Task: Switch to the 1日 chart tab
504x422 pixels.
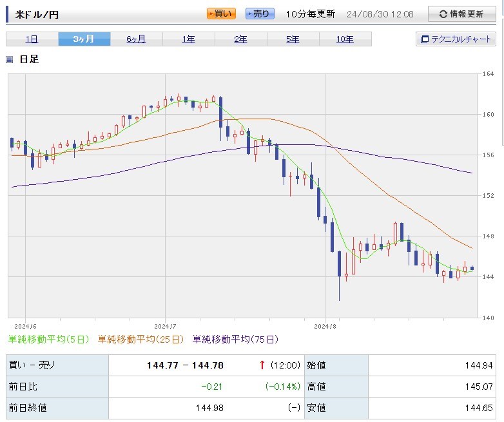Action: coord(32,39)
